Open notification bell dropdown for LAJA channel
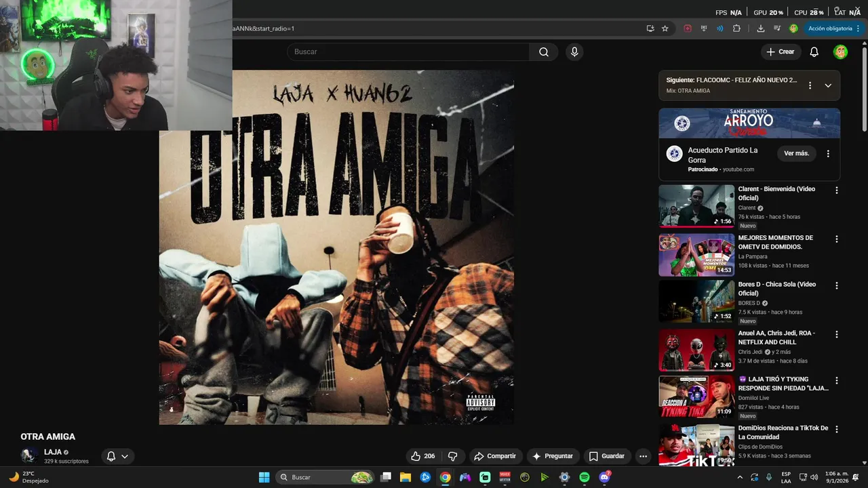The height and width of the screenshot is (488, 868). 117,456
